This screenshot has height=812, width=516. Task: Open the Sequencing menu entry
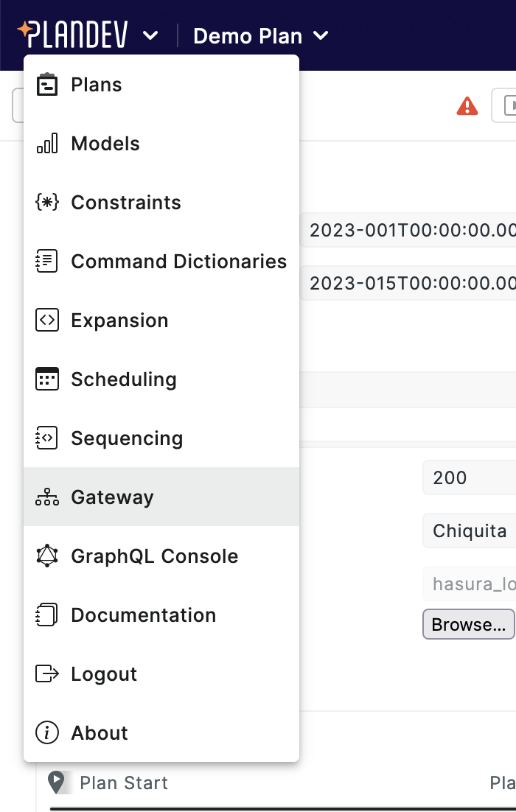126,438
